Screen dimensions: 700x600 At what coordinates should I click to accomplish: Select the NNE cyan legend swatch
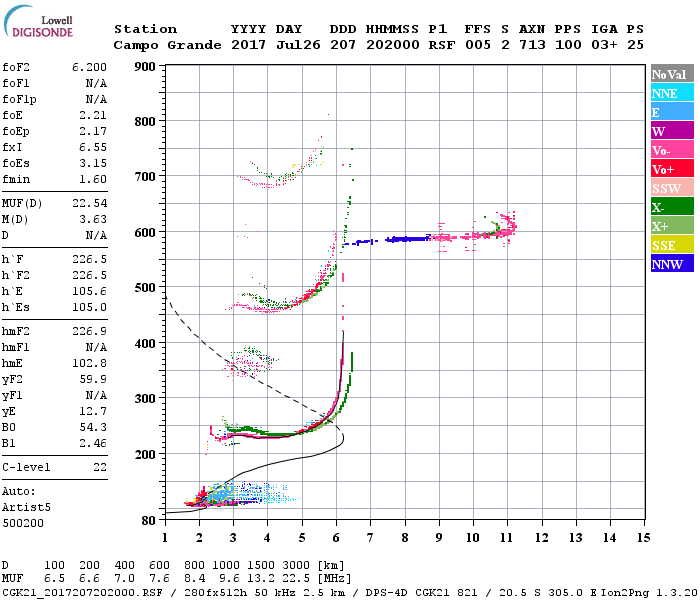point(672,93)
